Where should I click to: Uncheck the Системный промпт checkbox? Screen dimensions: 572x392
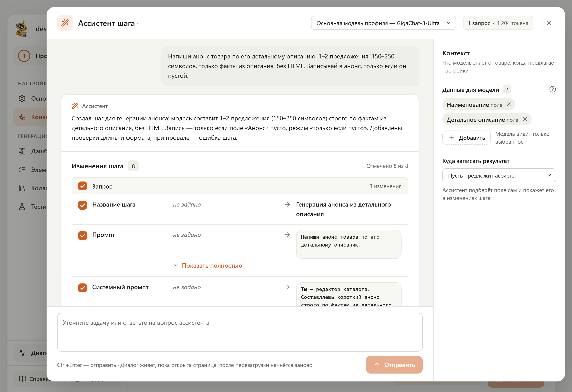pyautogui.click(x=82, y=288)
